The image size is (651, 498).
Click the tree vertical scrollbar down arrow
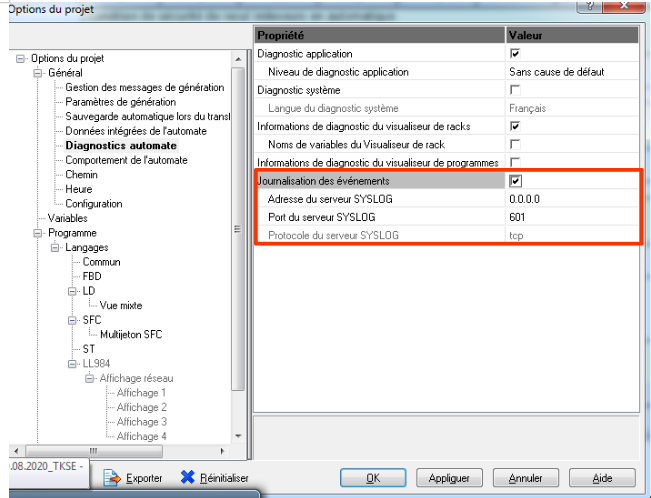tap(238, 436)
